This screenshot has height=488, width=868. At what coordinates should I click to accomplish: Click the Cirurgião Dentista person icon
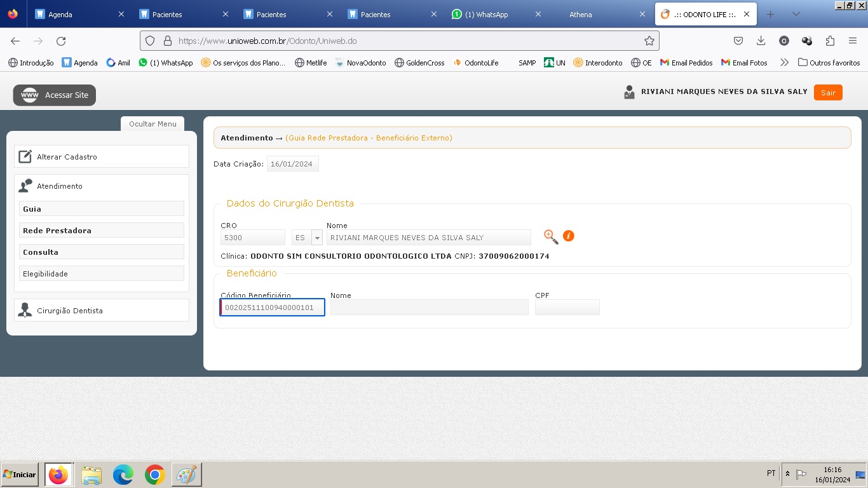pyautogui.click(x=25, y=310)
